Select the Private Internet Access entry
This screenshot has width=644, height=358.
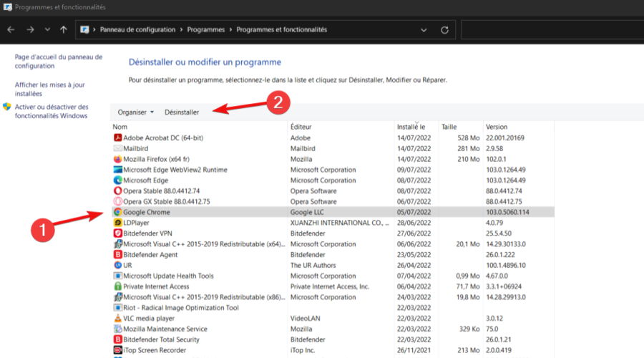(157, 286)
